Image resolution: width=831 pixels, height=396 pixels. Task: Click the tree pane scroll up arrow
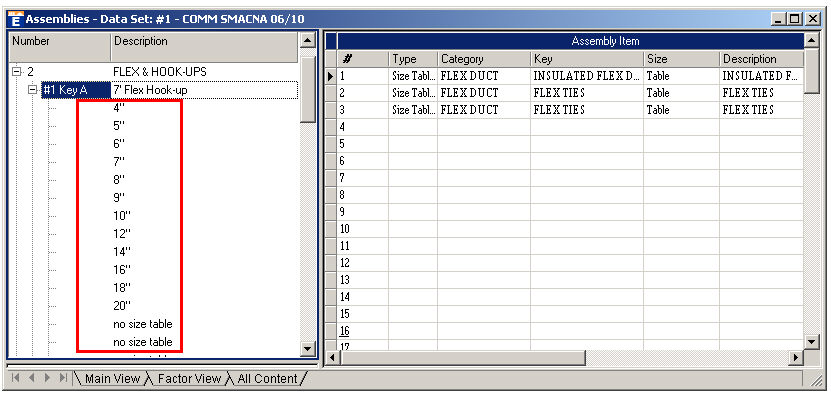(x=307, y=40)
